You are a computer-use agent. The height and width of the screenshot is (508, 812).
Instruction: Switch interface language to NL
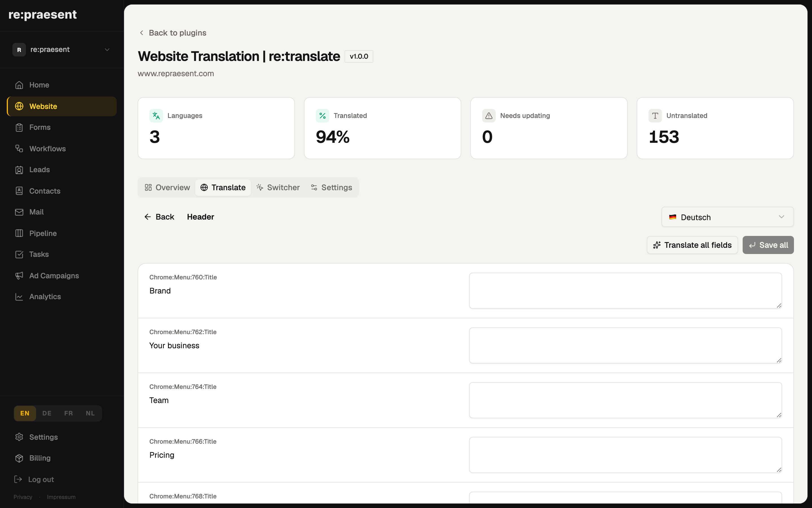[x=90, y=413]
